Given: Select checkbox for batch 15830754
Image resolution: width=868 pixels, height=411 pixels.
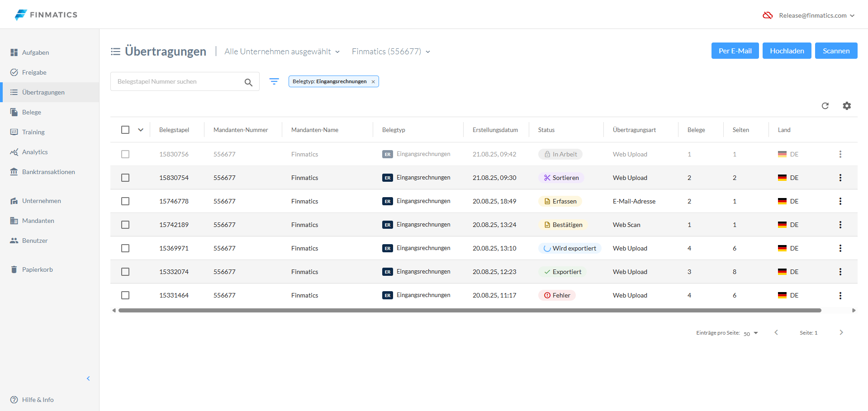Looking at the screenshot, I should coord(125,178).
